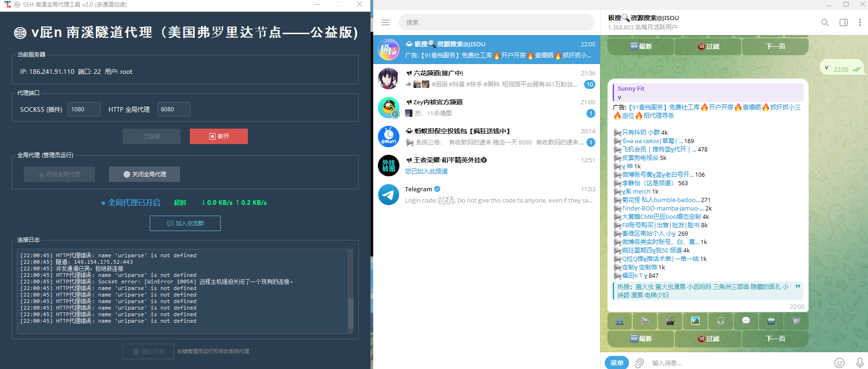The height and width of the screenshot is (369, 868).
Task: Click the Telegram paper plane avatar
Action: 389,195
